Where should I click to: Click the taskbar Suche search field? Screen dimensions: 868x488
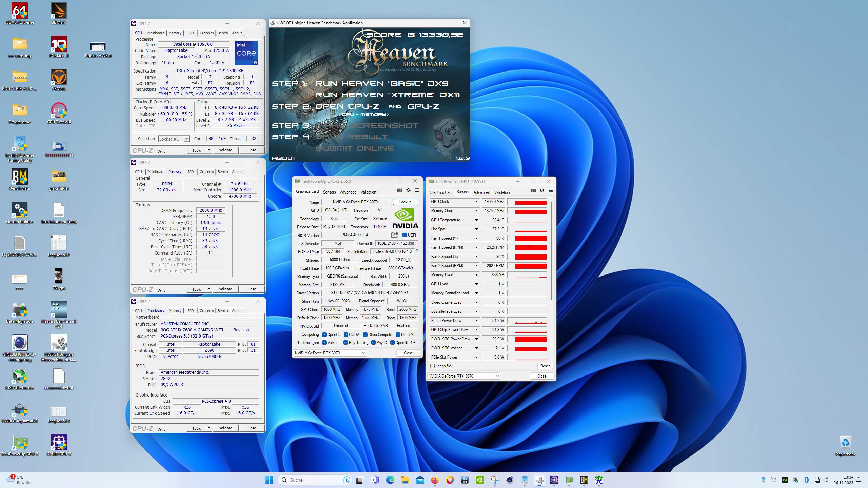pyautogui.click(x=315, y=480)
